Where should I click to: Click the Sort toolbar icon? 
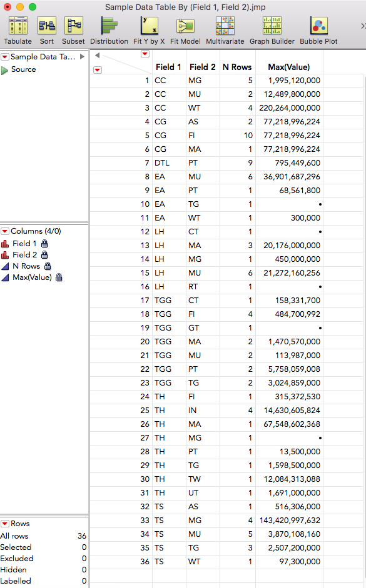coord(47,31)
